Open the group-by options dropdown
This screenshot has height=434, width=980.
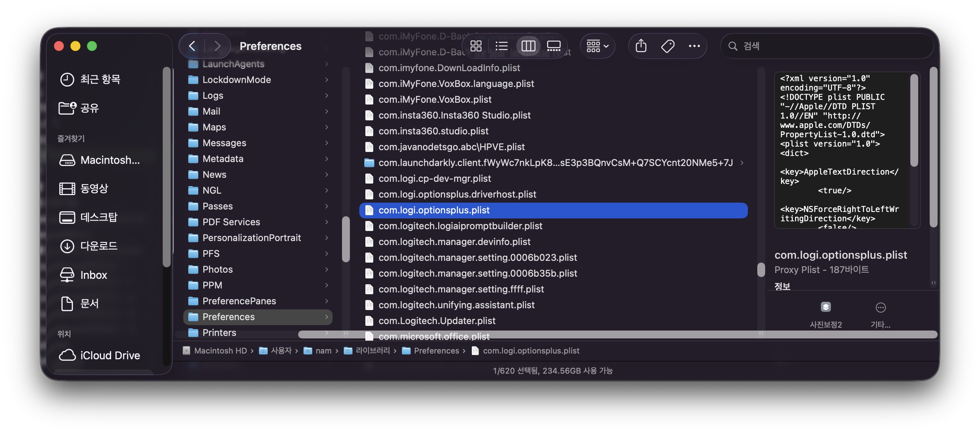click(597, 46)
